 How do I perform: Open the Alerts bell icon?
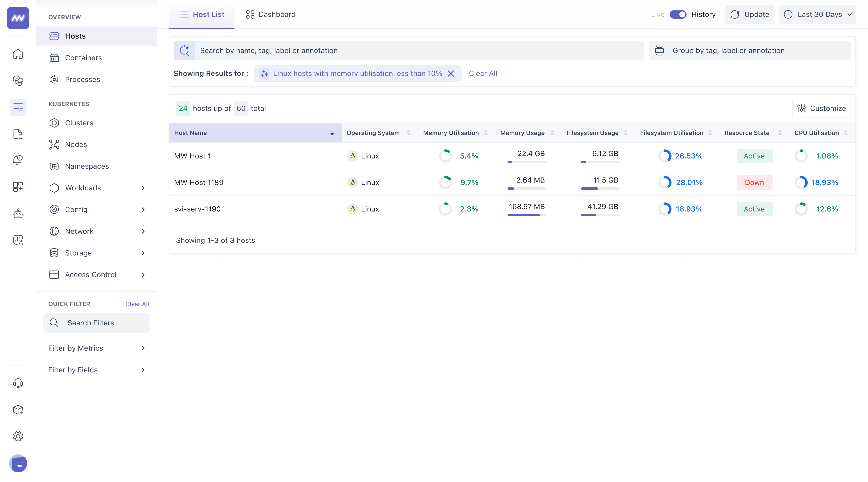point(18,160)
